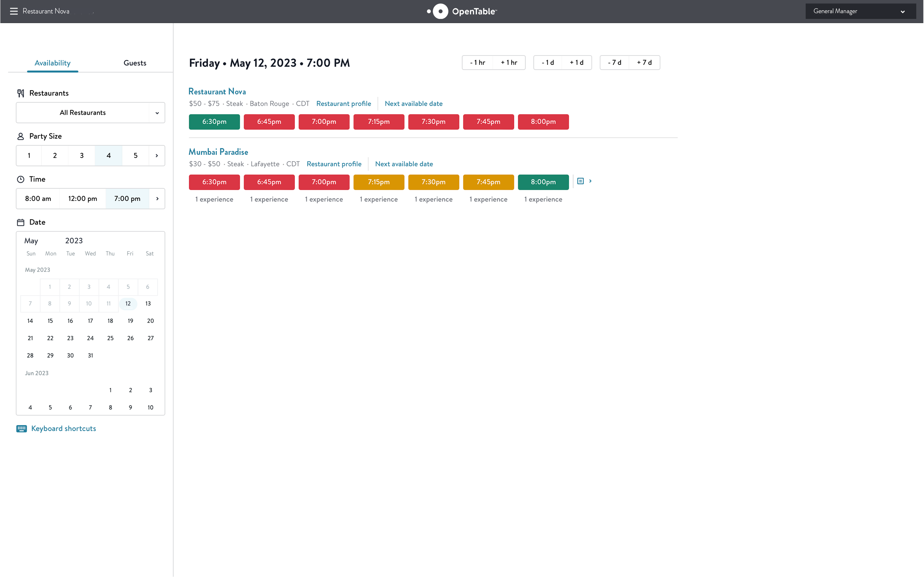Open the General Manager dropdown
This screenshot has height=577, width=924.
860,11
